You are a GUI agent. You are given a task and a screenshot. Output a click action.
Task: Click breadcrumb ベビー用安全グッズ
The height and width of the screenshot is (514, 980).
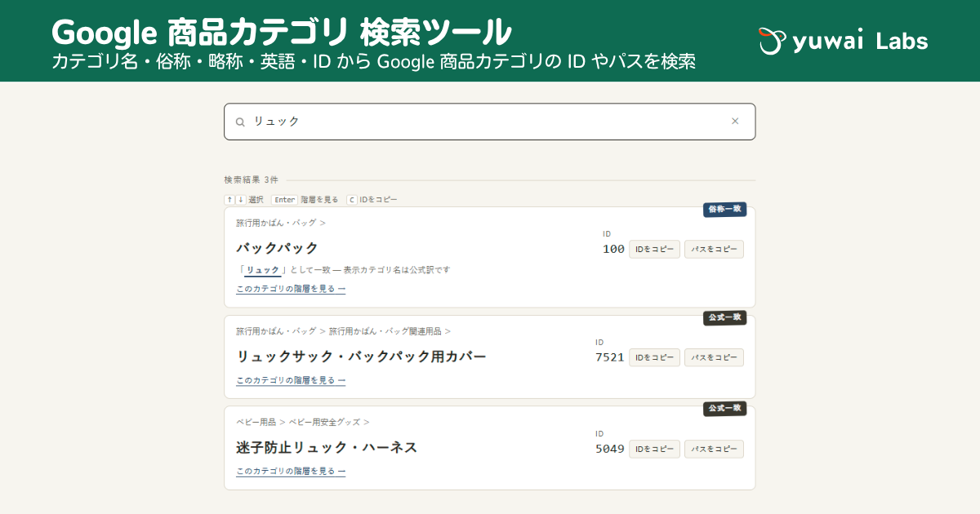pyautogui.click(x=323, y=422)
